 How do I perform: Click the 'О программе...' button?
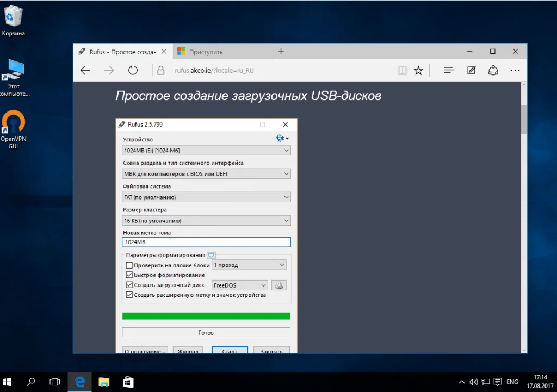click(x=145, y=351)
